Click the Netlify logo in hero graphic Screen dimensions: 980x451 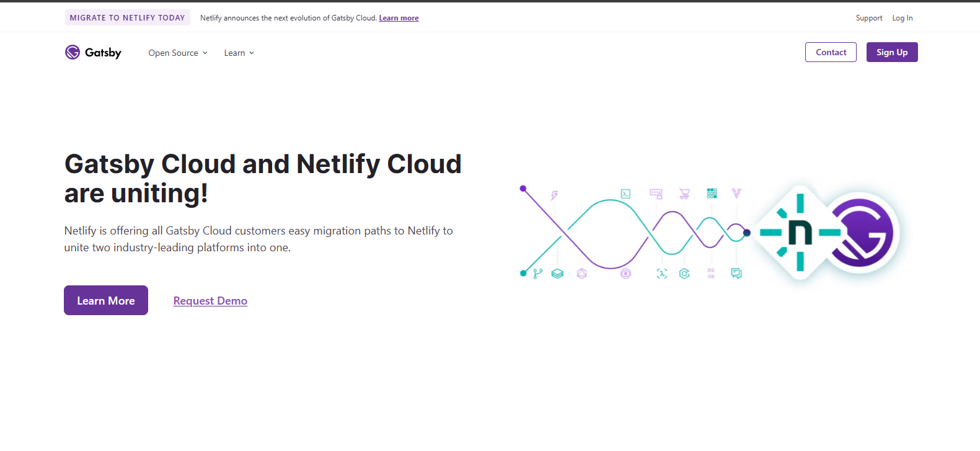tap(800, 233)
